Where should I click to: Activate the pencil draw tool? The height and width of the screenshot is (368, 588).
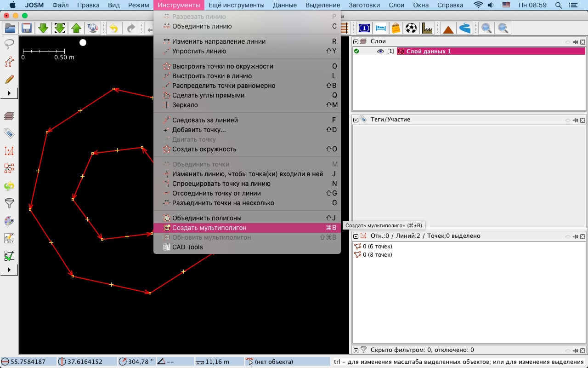[9, 79]
